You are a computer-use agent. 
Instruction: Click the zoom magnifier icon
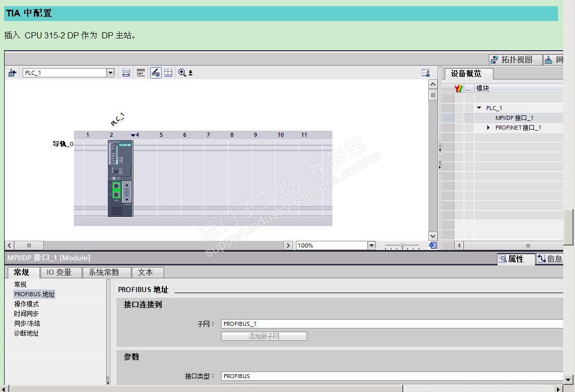click(182, 73)
